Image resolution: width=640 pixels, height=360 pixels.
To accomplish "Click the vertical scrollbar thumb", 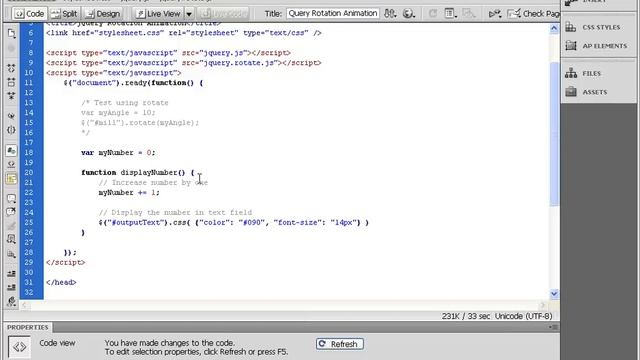I will point(554,134).
